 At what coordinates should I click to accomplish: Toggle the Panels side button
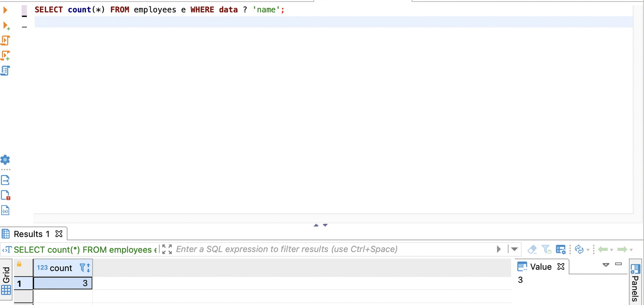(635, 282)
